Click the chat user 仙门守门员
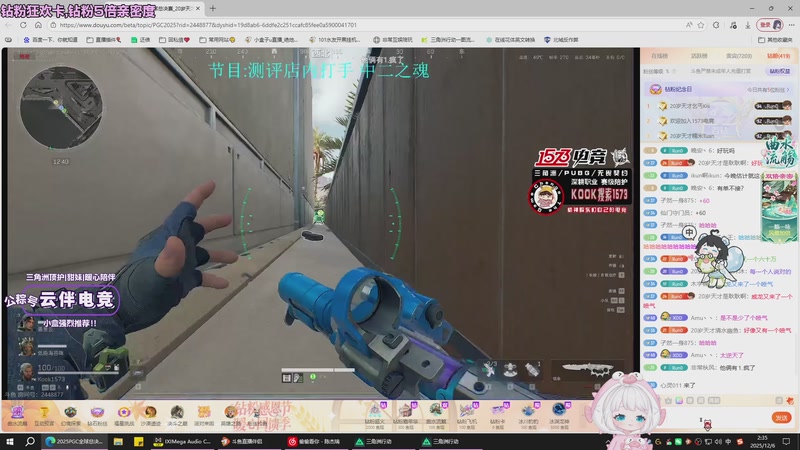Viewport: 800px width, 450px height. 676,213
